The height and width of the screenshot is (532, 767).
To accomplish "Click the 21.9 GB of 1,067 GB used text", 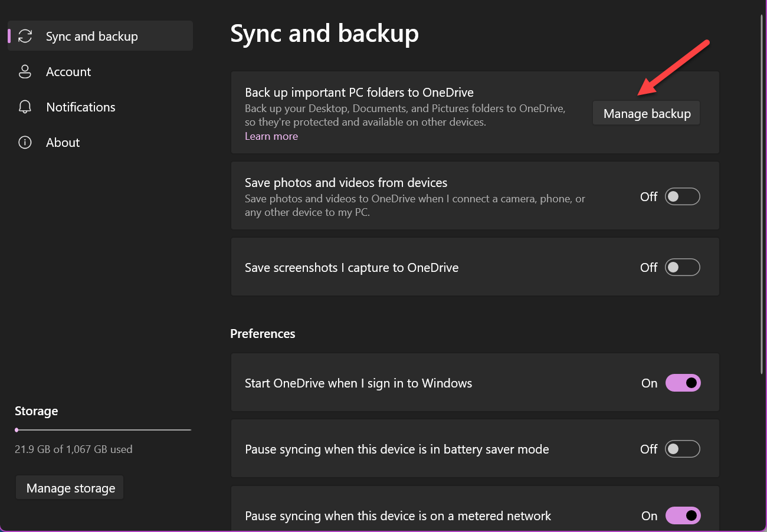I will point(74,449).
